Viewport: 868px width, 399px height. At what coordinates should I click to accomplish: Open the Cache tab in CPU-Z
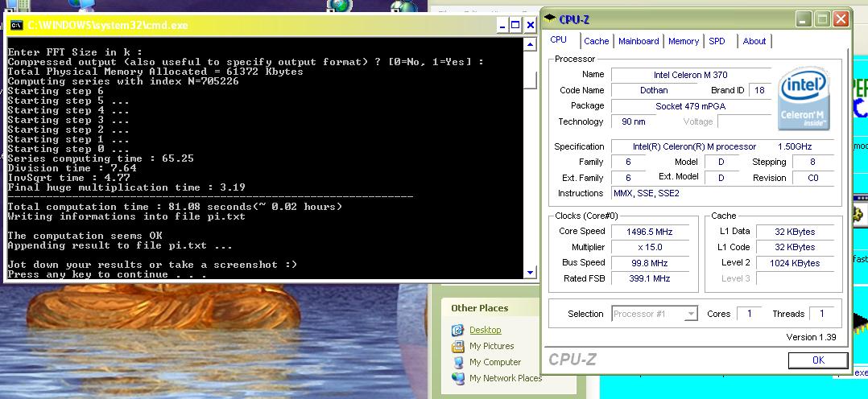tap(596, 41)
